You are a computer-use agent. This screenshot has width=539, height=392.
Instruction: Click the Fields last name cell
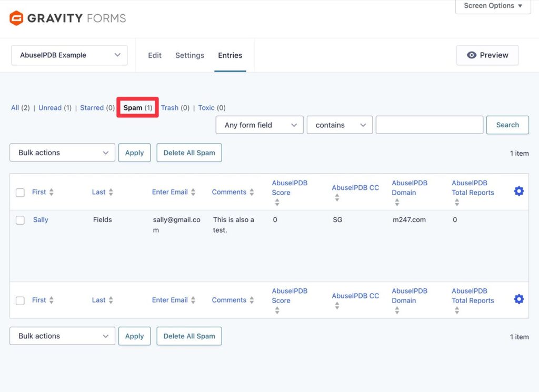coord(103,220)
